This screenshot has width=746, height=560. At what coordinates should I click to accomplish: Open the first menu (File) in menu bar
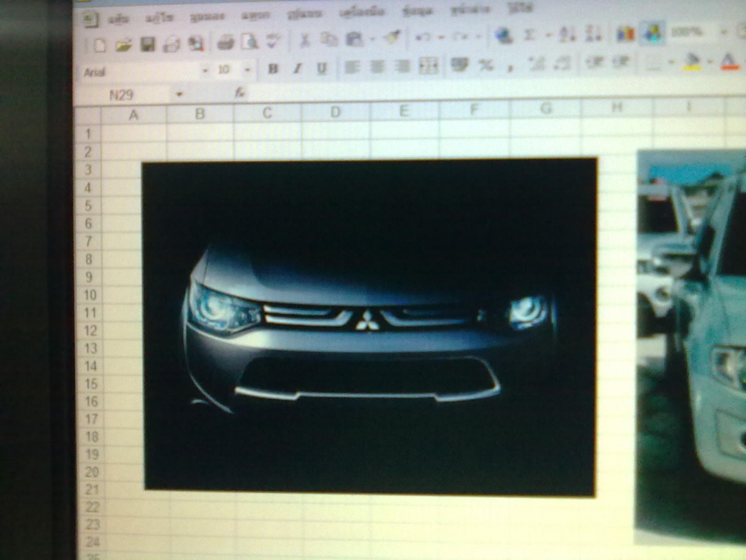click(x=118, y=19)
